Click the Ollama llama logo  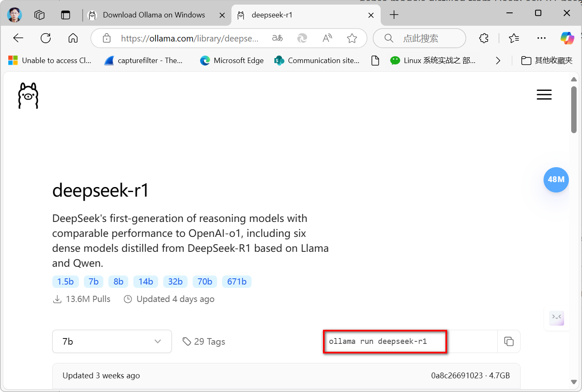(28, 95)
